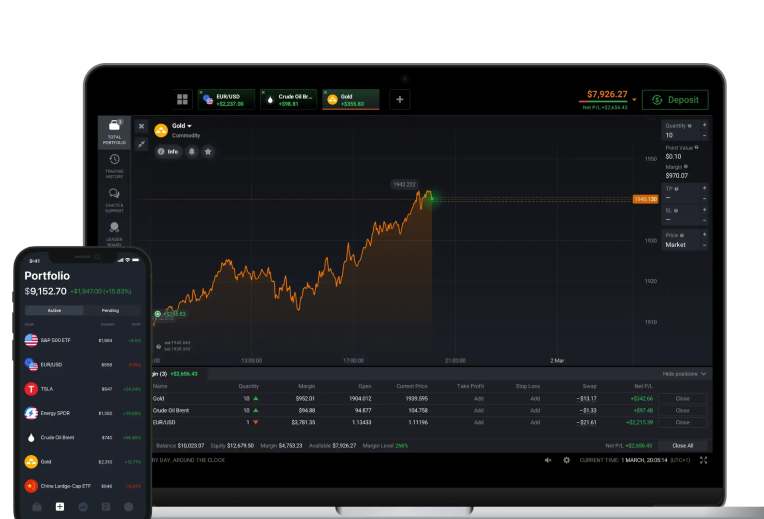The image size is (764, 519).
Task: Collapse the chart with the shrink arrows icon
Action: pos(141,144)
